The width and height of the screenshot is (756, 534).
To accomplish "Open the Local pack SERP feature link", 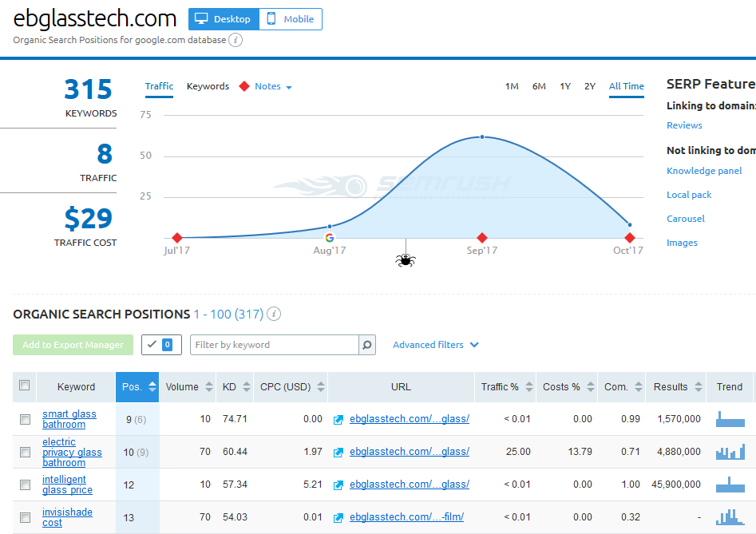I will point(689,195).
